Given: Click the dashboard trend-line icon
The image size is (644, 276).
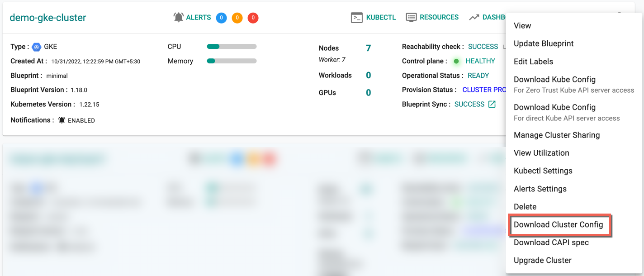Looking at the screenshot, I should 474,18.
